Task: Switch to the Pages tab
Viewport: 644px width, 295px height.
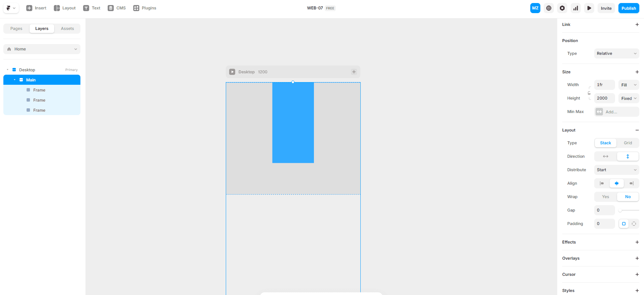Action: [x=16, y=29]
